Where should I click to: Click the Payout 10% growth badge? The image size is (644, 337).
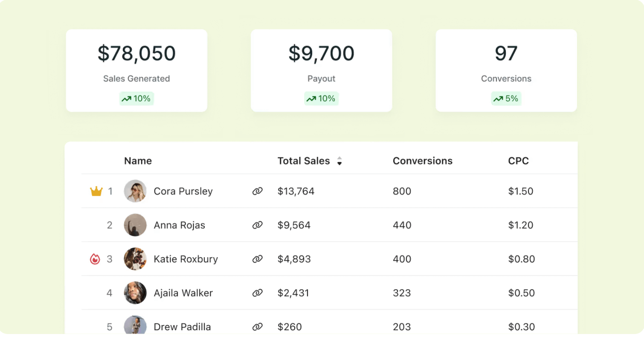(321, 99)
